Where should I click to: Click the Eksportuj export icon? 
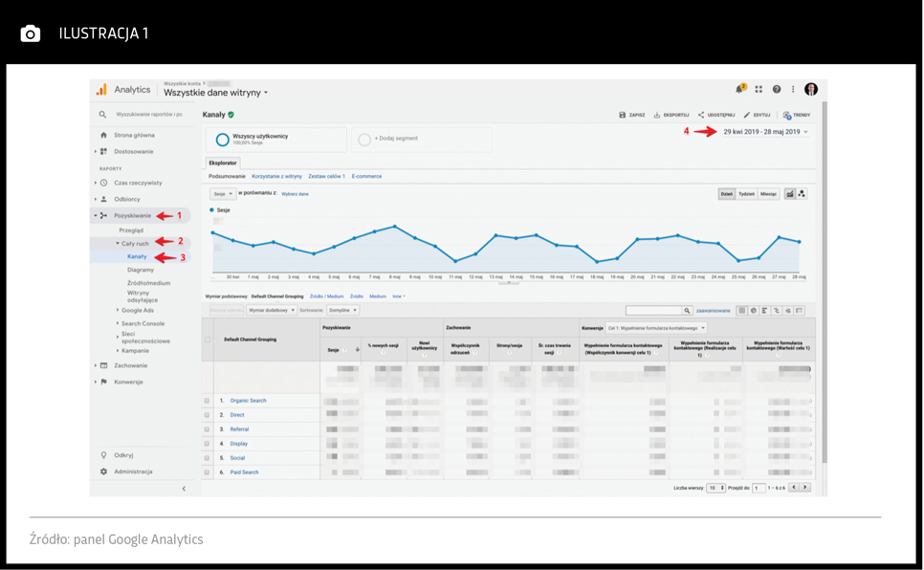click(x=657, y=115)
